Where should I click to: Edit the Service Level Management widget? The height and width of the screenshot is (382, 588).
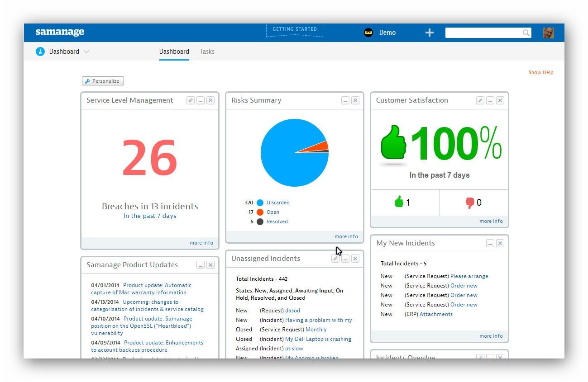tap(191, 100)
